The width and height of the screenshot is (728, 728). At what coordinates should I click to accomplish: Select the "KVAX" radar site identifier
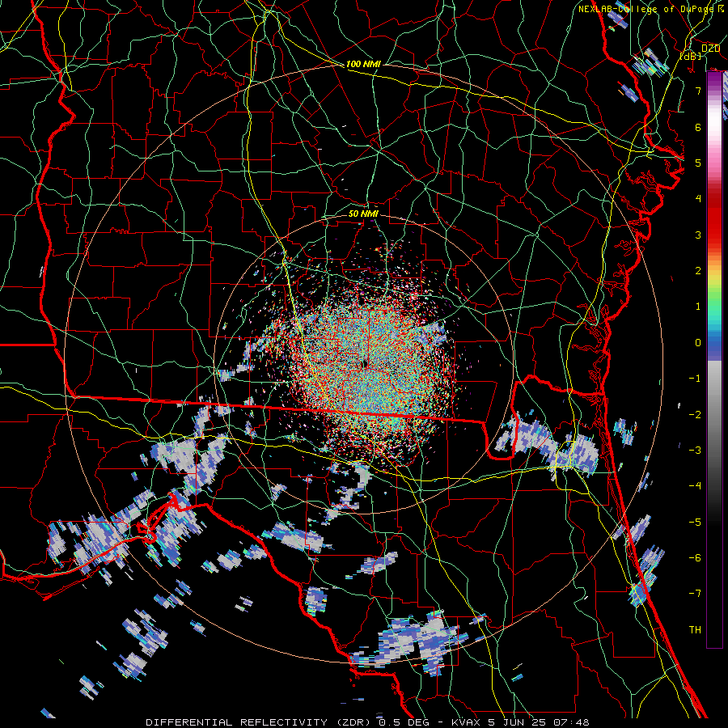[467, 722]
